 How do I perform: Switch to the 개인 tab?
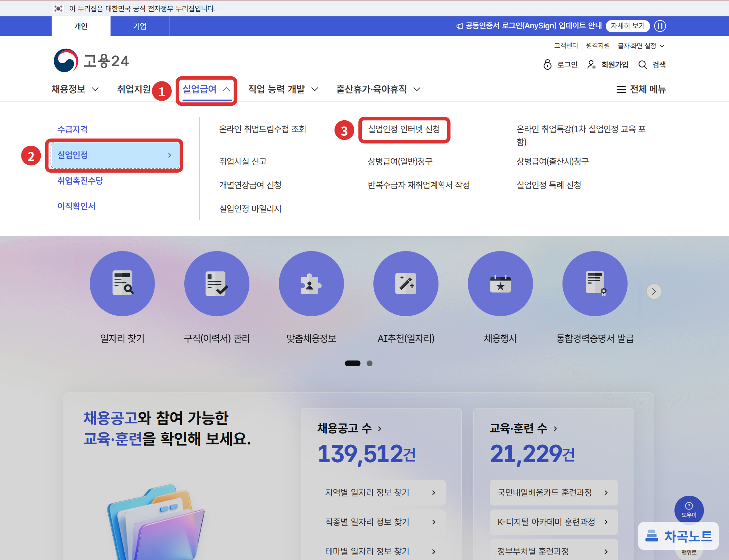pos(81,26)
